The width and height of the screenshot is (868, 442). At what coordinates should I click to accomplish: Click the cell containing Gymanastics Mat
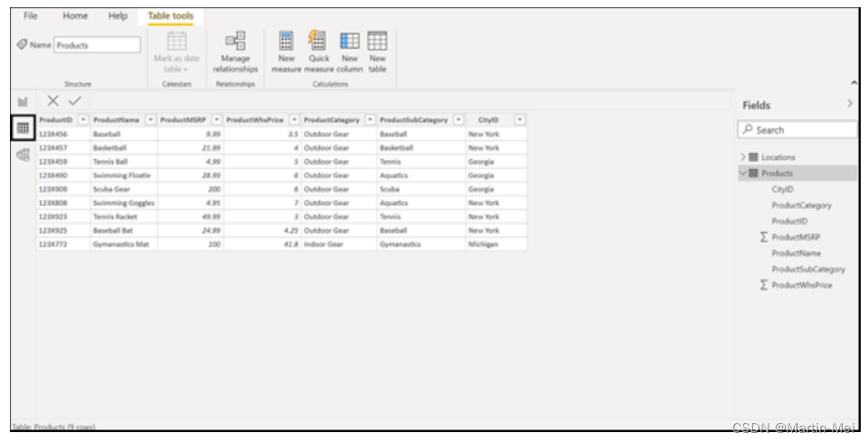[124, 244]
